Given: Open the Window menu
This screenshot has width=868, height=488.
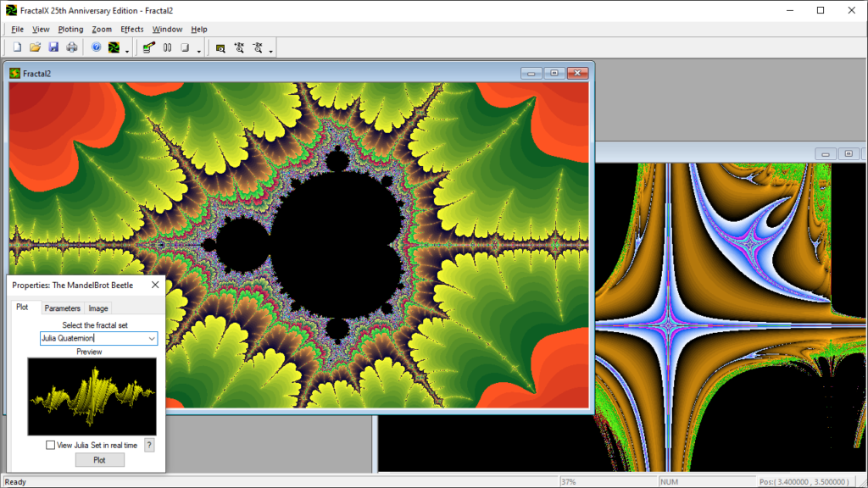Looking at the screenshot, I should [167, 30].
